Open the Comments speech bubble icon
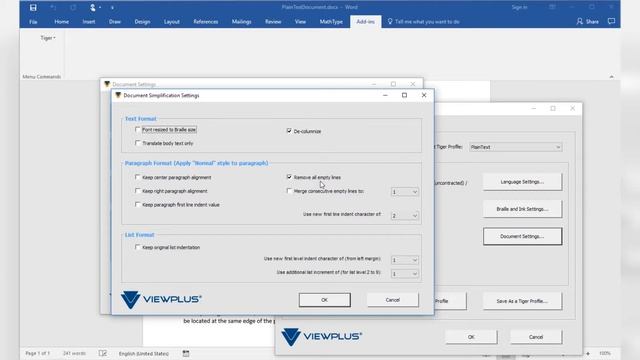Screen dimensions: 640x360 [611, 21]
